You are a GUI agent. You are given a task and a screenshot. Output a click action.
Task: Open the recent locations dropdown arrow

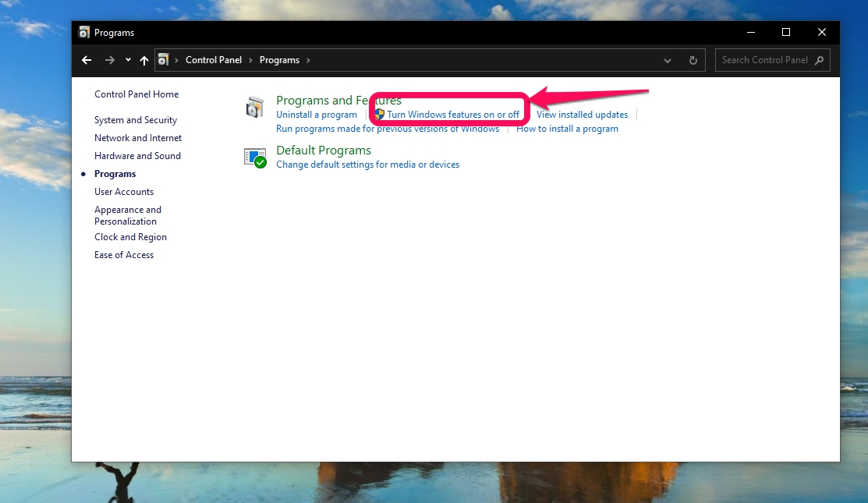click(x=128, y=60)
